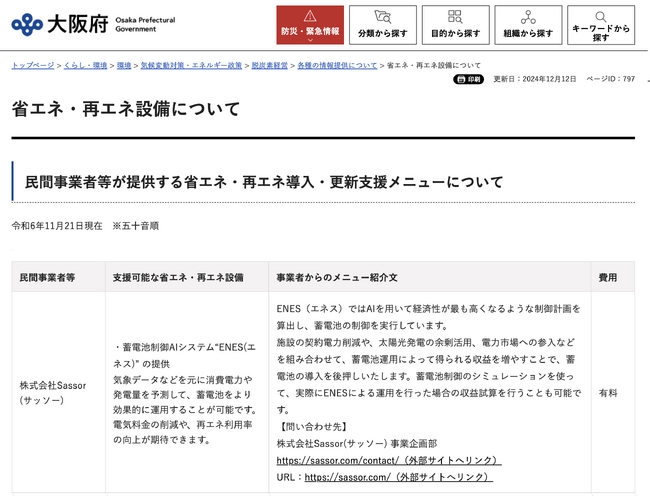Open 環境 breadcrumb link
650x496 pixels.
coord(124,65)
